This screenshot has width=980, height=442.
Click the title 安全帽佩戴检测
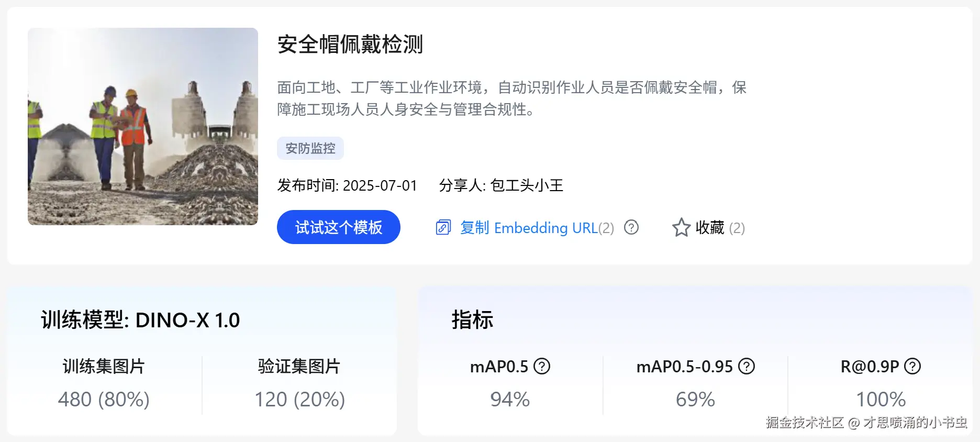click(x=350, y=45)
